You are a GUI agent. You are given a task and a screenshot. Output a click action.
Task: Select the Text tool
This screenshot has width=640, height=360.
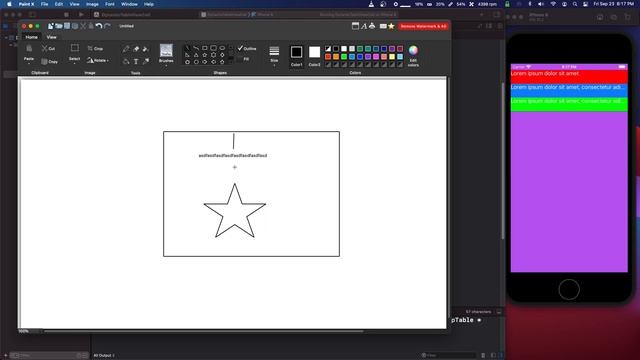(136, 61)
